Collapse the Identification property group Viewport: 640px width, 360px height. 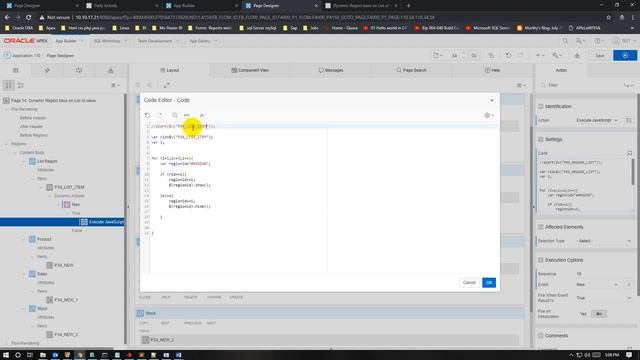point(540,106)
